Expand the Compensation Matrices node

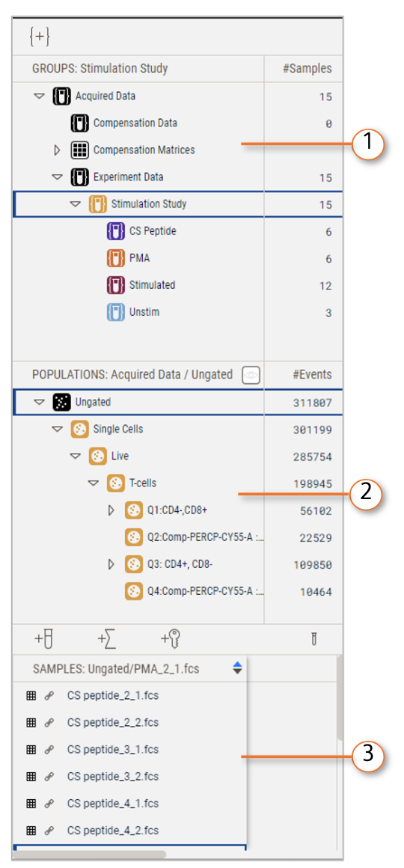tap(56, 150)
